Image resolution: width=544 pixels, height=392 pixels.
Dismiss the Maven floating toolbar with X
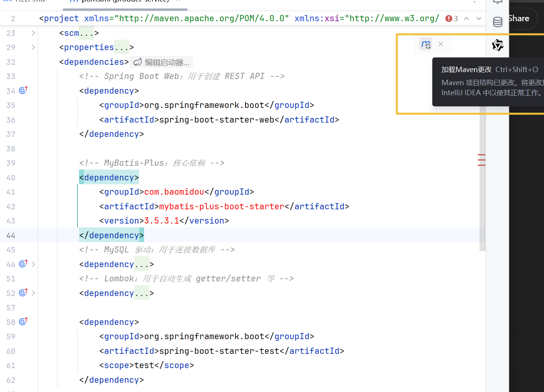[x=441, y=44]
